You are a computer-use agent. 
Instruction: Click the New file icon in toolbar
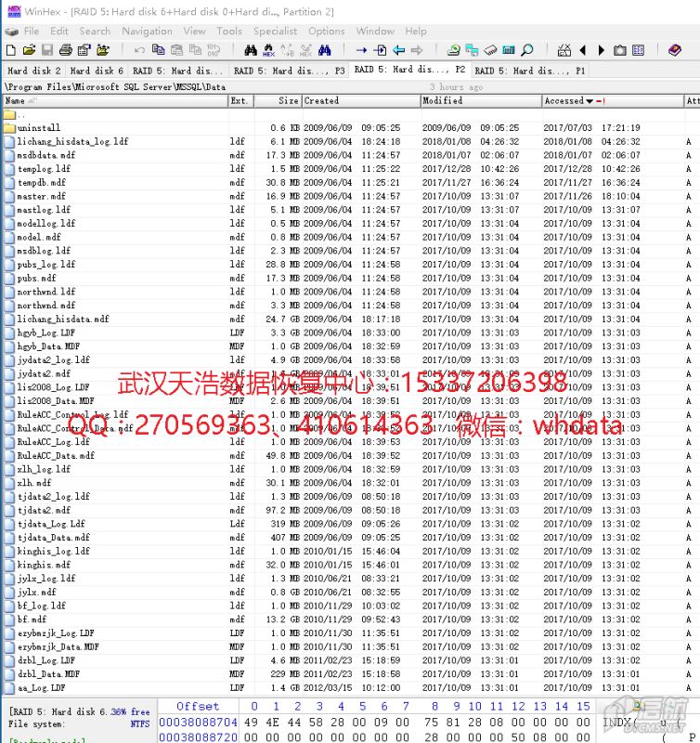(x=10, y=50)
